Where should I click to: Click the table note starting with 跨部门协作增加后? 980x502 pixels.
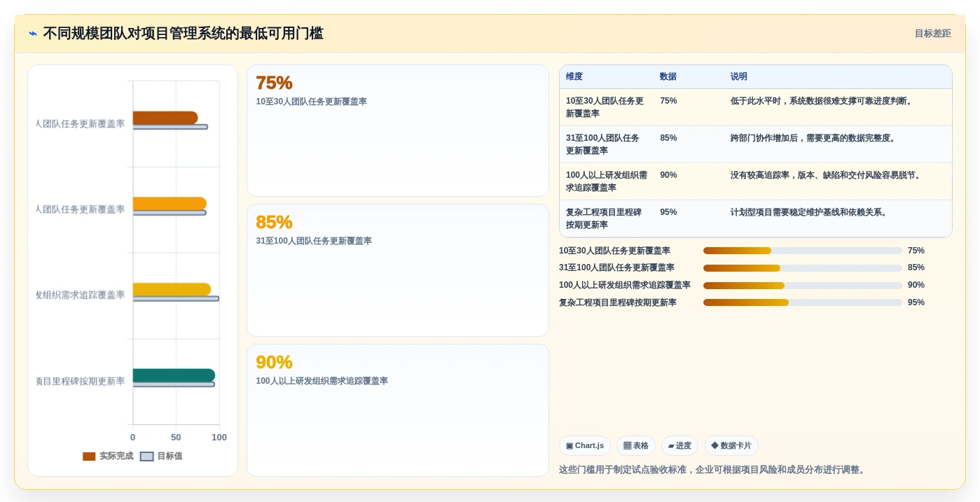pyautogui.click(x=814, y=138)
